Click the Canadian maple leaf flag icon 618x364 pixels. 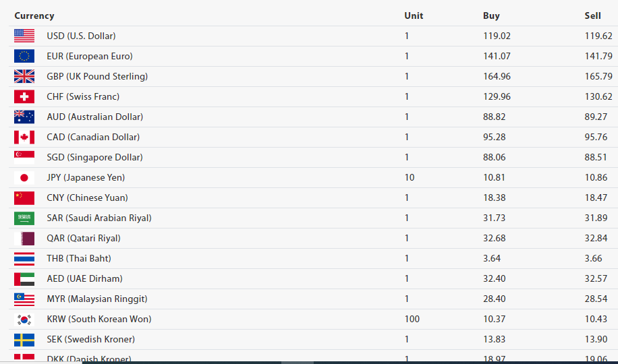[x=24, y=137]
